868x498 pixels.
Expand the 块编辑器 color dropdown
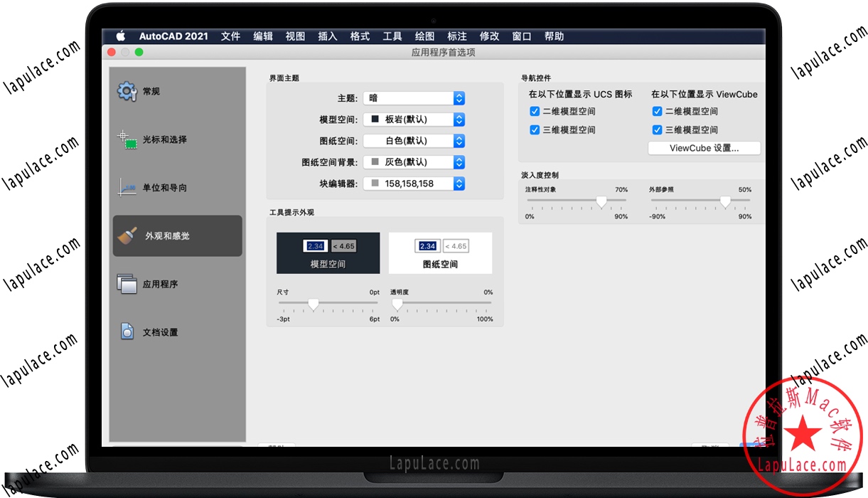pos(459,184)
